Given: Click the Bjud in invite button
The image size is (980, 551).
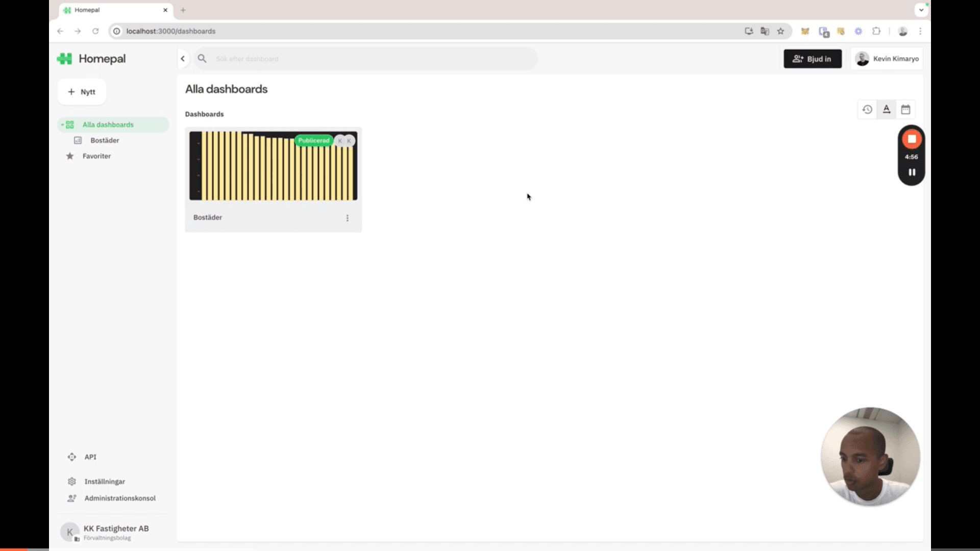Looking at the screenshot, I should [813, 59].
